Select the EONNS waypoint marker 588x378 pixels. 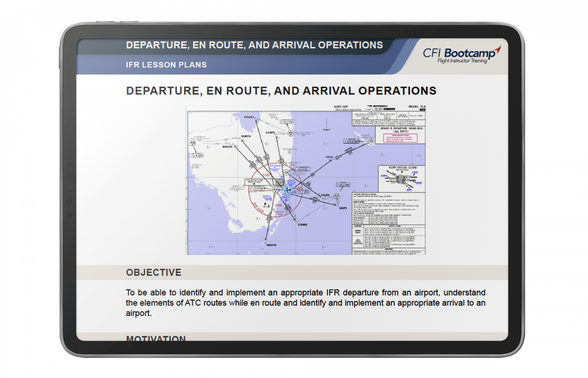tap(296, 222)
